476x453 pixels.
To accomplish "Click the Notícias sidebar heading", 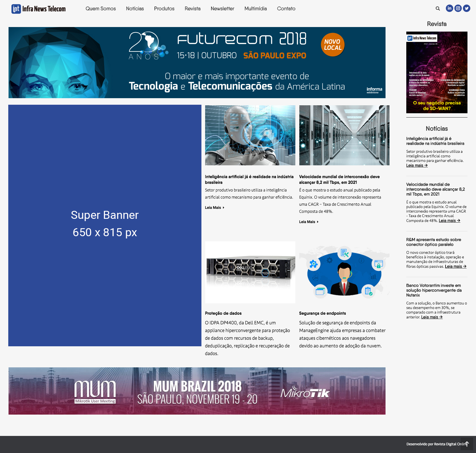I will point(437,129).
